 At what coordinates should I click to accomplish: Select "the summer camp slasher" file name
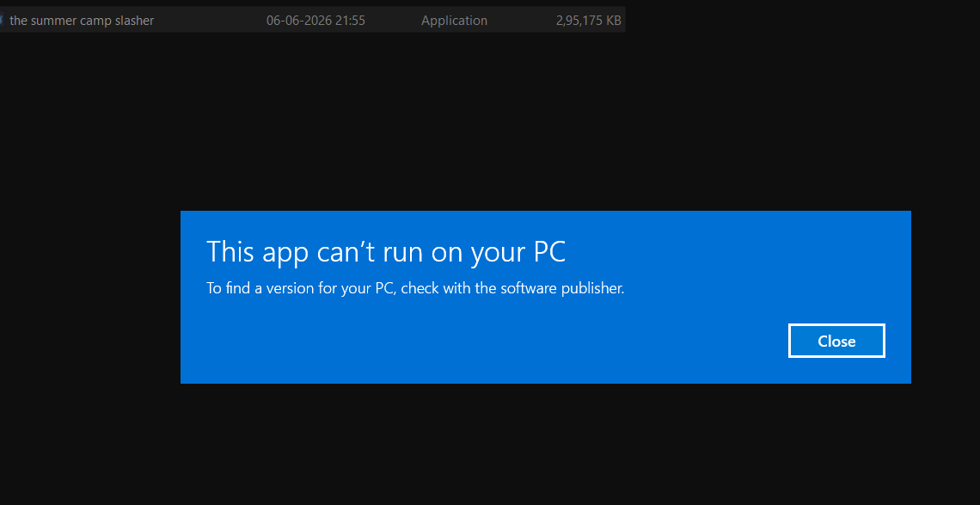coord(82,21)
